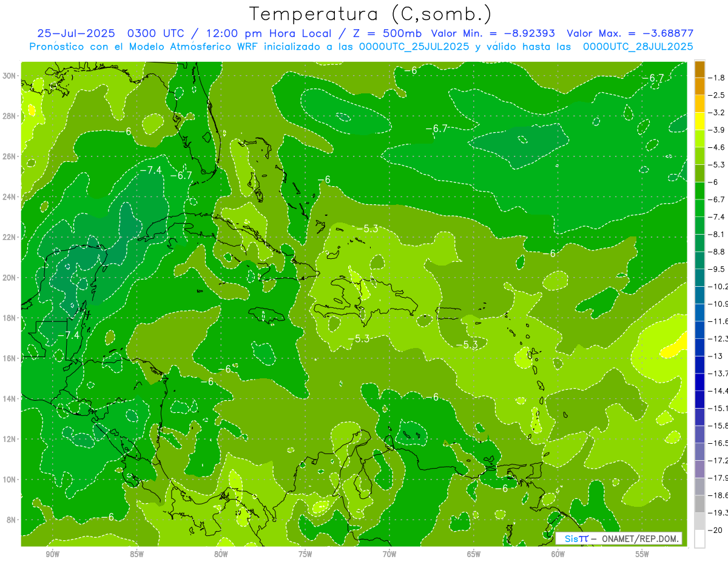Pick the dark blue swatch between -13 and -13.7

[x=699, y=364]
